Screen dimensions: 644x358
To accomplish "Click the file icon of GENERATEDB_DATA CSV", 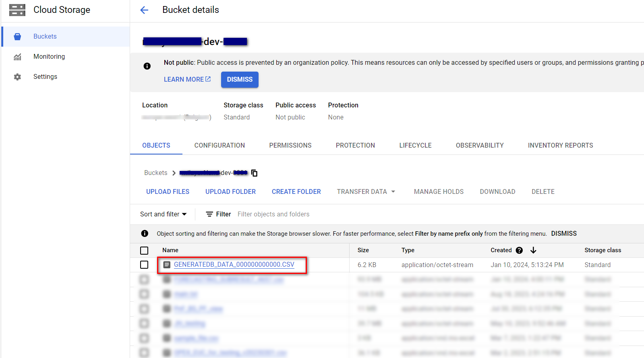I will (167, 265).
